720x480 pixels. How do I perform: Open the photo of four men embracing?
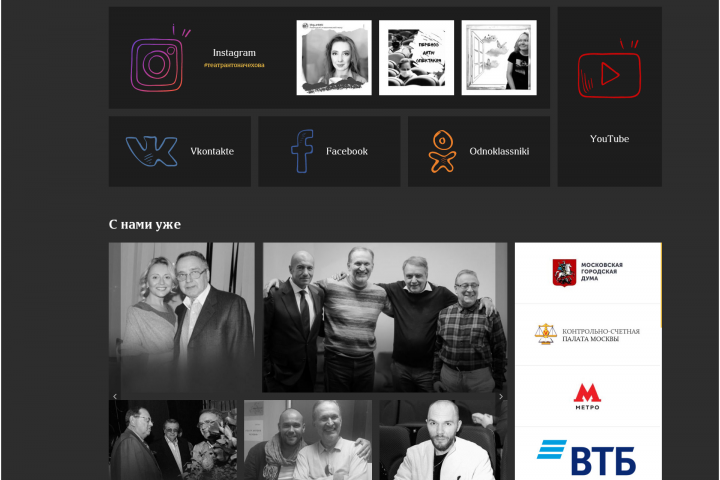pyautogui.click(x=385, y=317)
